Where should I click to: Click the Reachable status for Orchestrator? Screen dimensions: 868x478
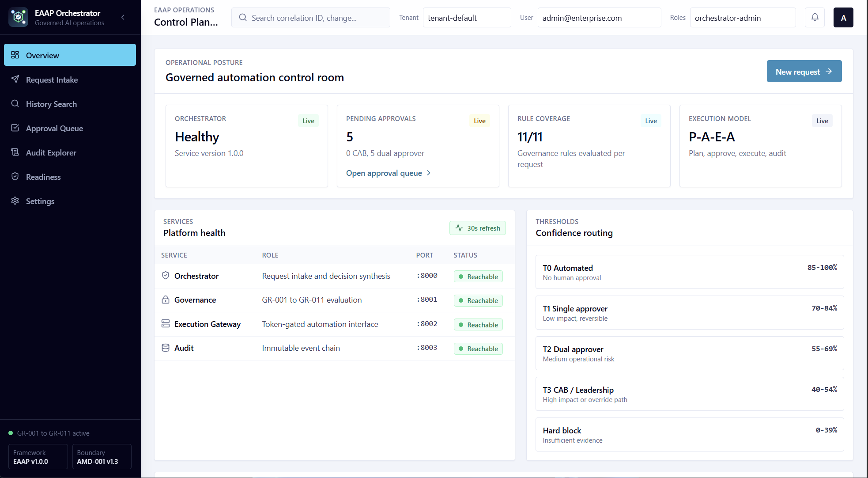[x=478, y=277]
